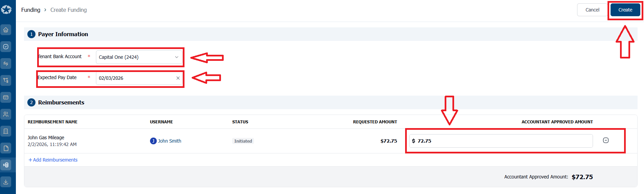
Task: Click the Cancel button
Action: (x=592, y=10)
